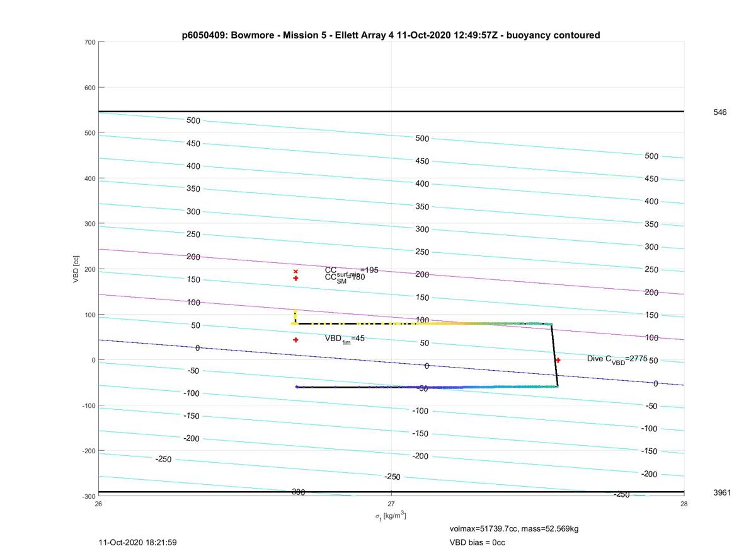
Task: Click the y-axis tick label 600
Action: click(89, 88)
